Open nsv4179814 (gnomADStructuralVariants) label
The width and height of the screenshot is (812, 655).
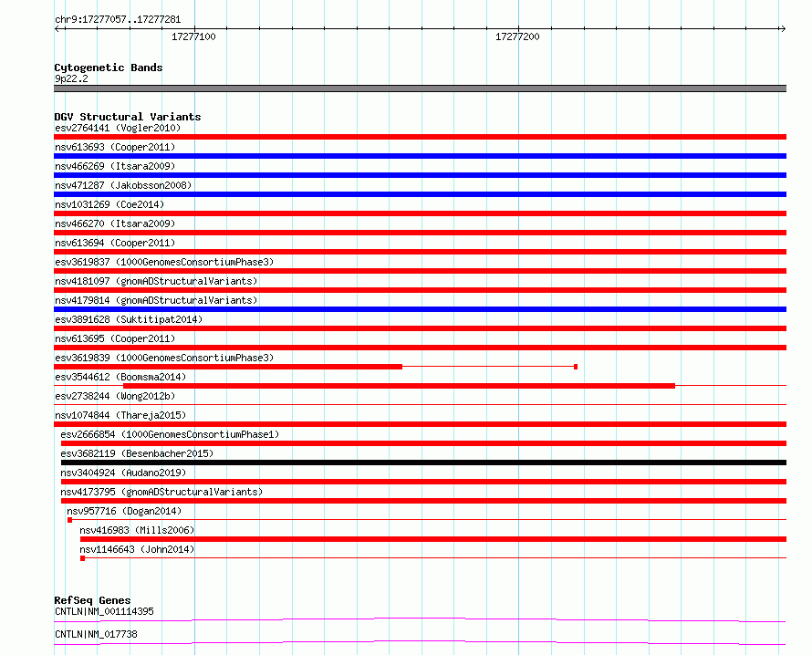click(x=156, y=300)
